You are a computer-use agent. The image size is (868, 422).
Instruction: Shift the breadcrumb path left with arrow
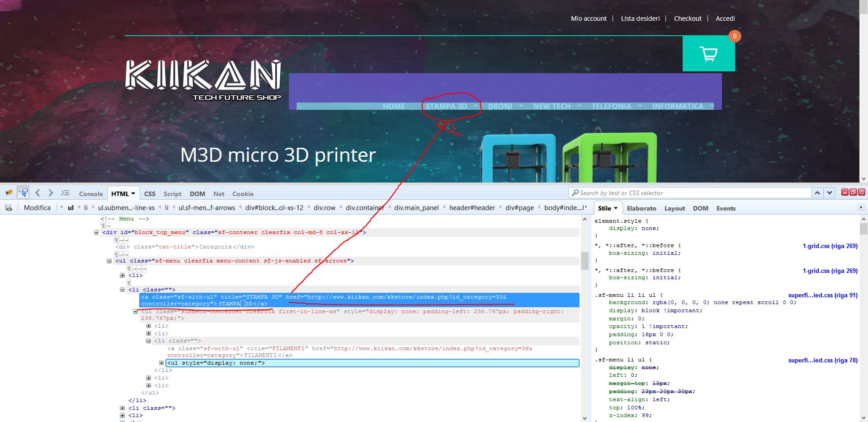pos(61,208)
